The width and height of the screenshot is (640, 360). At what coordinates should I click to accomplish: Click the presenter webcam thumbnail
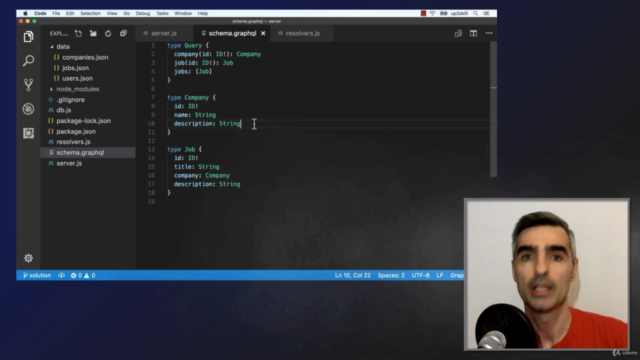[x=547, y=274]
